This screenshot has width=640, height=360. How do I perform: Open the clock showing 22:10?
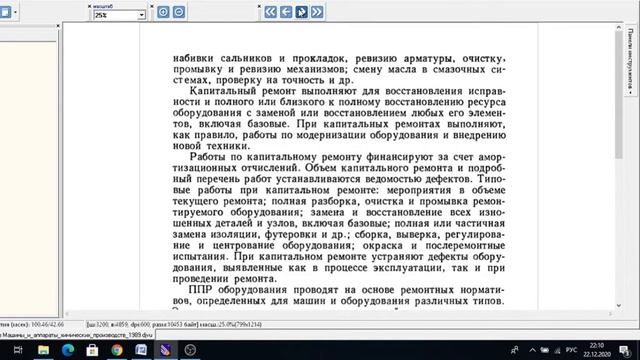click(597, 350)
